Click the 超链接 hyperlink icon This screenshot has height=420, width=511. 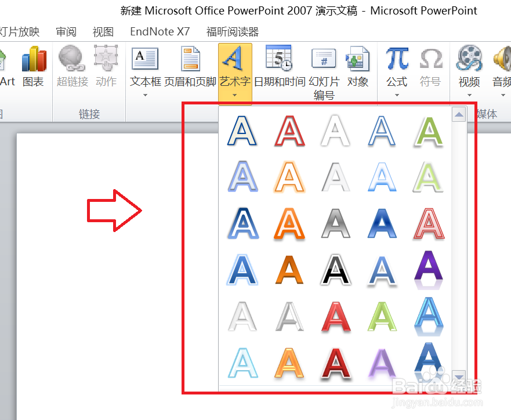(x=72, y=59)
